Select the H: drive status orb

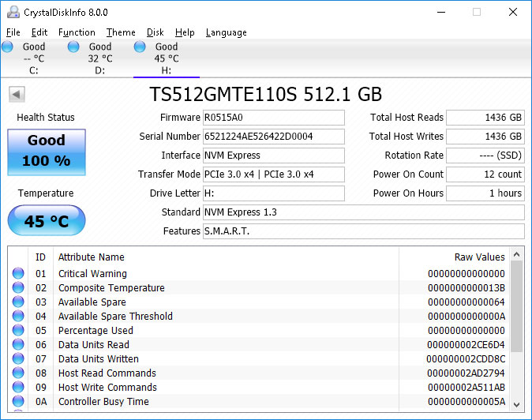point(140,47)
